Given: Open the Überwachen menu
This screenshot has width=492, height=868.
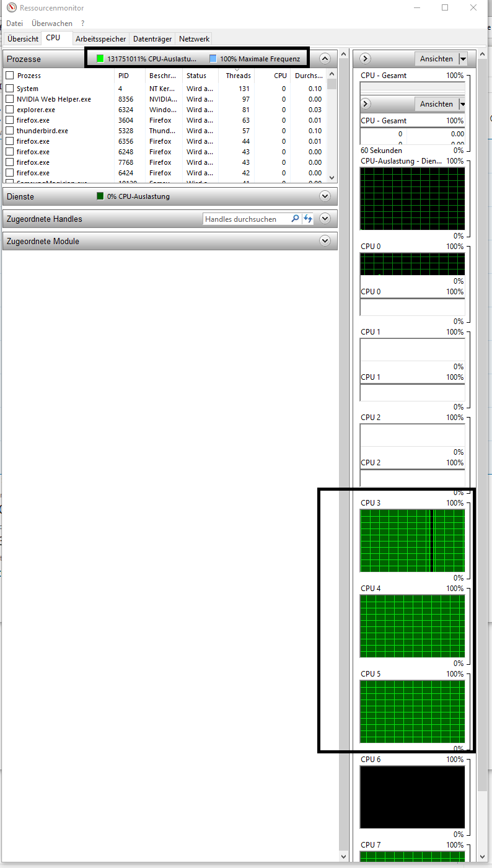Looking at the screenshot, I should click(x=52, y=24).
